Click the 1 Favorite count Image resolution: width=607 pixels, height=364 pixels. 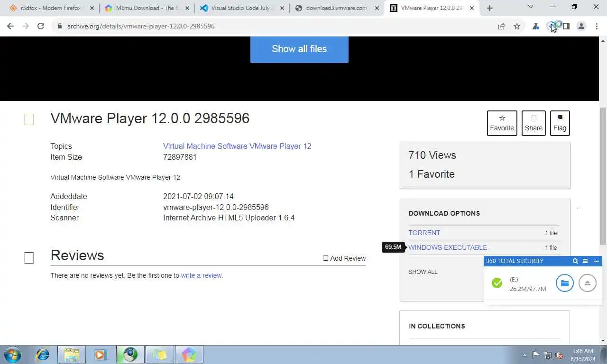432,174
